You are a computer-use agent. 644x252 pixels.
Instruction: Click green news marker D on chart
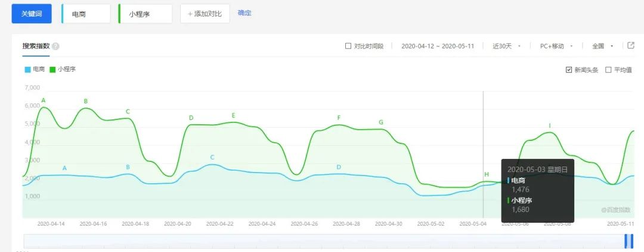pyautogui.click(x=191, y=118)
